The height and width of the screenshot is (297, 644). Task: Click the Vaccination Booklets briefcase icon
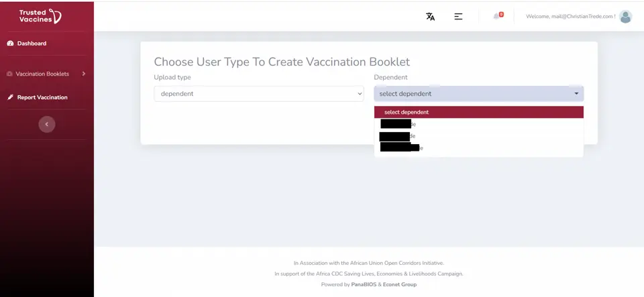click(x=10, y=74)
